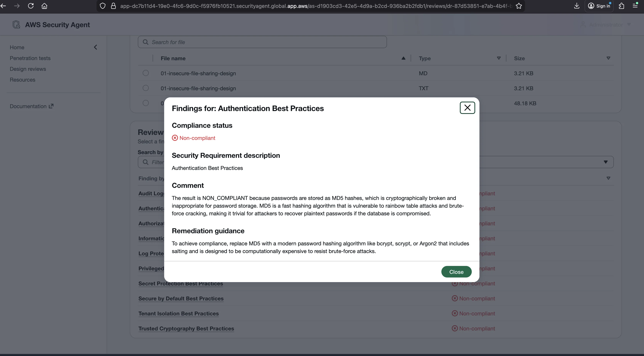Open Secure by Default Best Practices finding
644x356 pixels.
click(x=181, y=298)
